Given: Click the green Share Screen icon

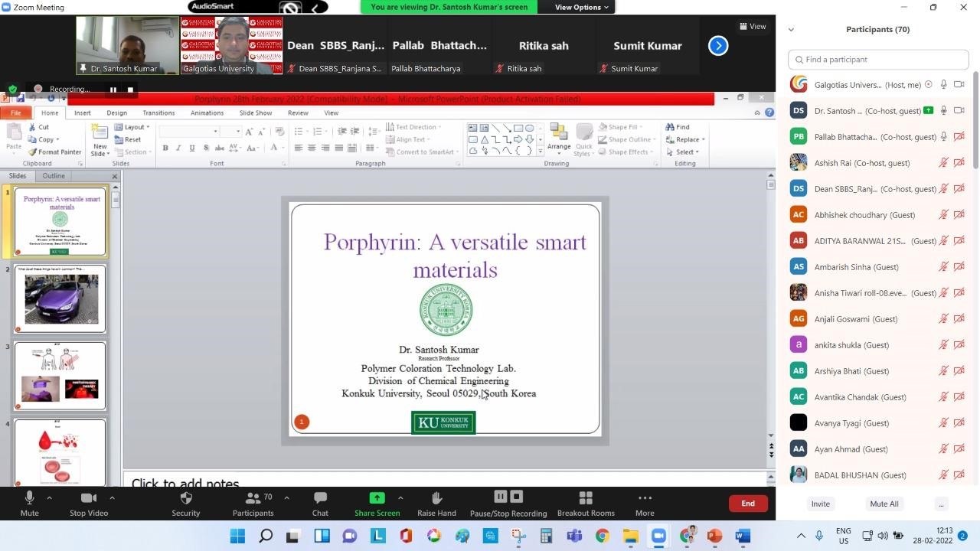Looking at the screenshot, I should 377,498.
